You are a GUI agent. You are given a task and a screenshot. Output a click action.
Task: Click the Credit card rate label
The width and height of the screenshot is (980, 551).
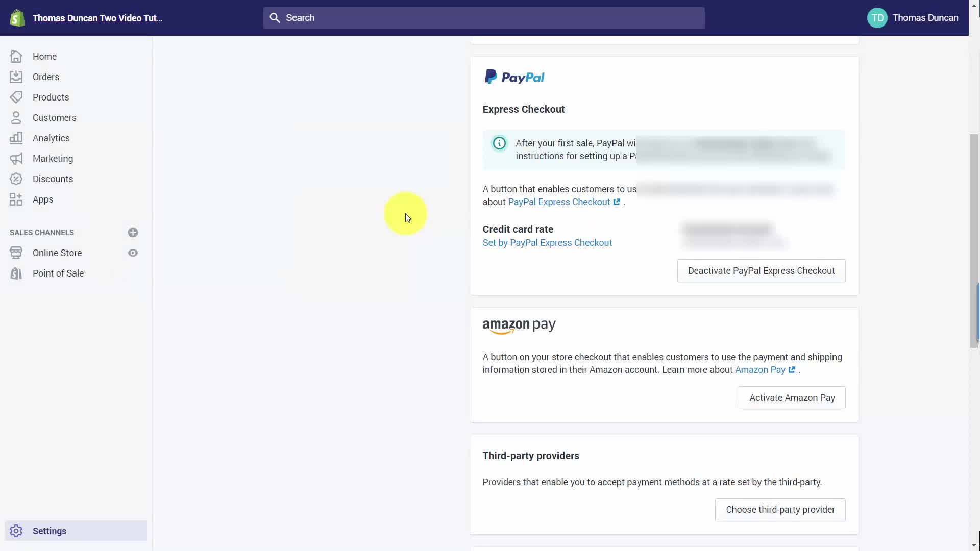click(x=518, y=229)
